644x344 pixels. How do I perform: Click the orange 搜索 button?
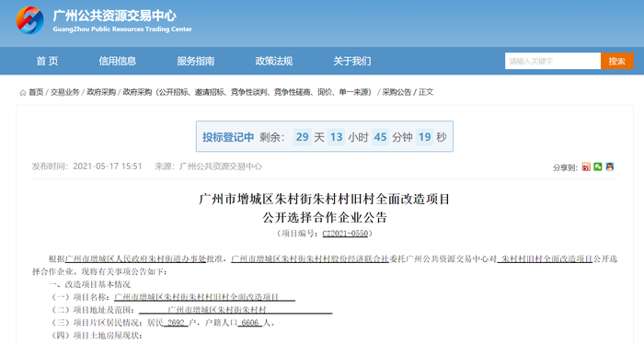[617, 61]
